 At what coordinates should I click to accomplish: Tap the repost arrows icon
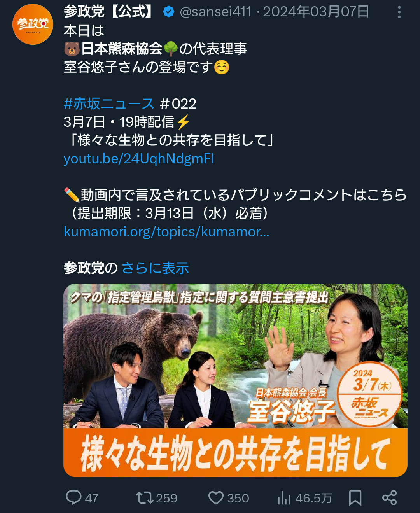[144, 498]
